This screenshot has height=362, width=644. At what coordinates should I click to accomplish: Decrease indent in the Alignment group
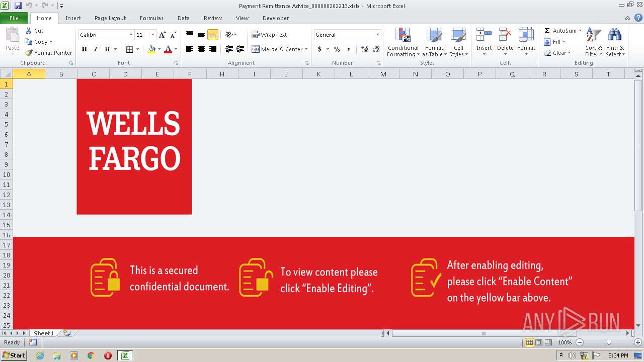[229, 49]
